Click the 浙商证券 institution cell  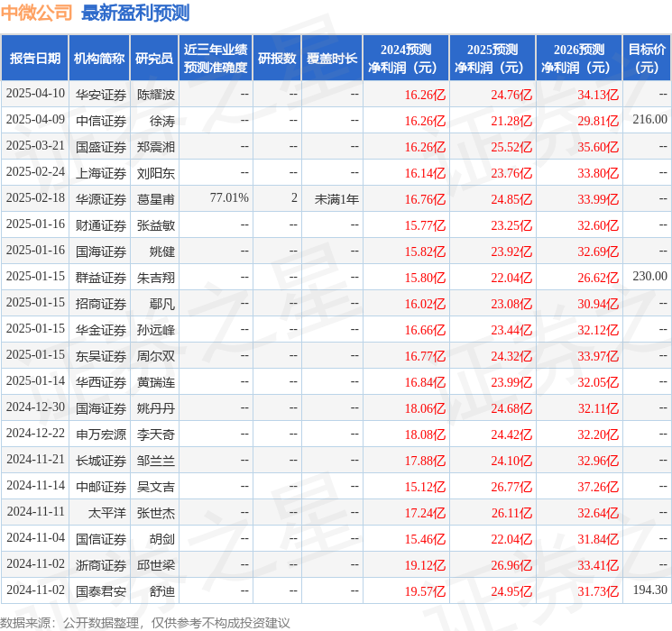(x=101, y=564)
